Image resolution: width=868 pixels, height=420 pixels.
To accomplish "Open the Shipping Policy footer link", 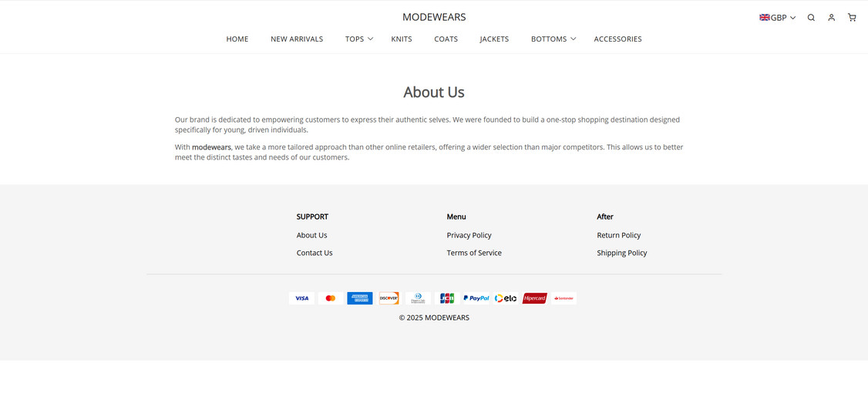I will (x=621, y=253).
